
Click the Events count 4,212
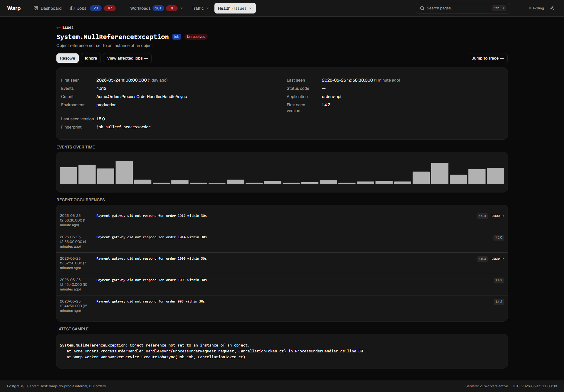[101, 88]
